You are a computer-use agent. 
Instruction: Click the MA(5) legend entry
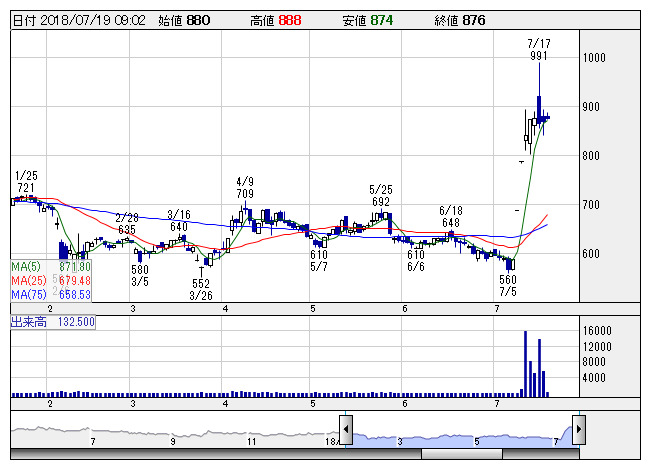point(50,267)
